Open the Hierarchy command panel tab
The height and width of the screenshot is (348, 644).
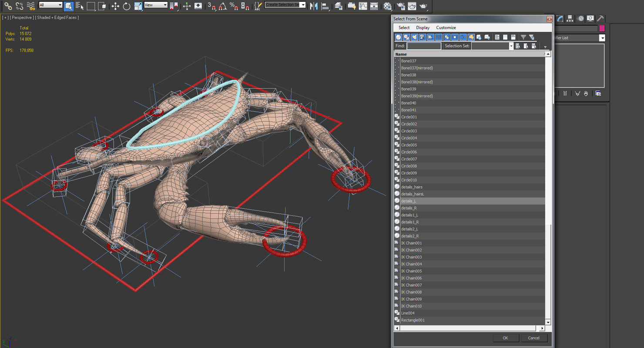[x=570, y=18]
